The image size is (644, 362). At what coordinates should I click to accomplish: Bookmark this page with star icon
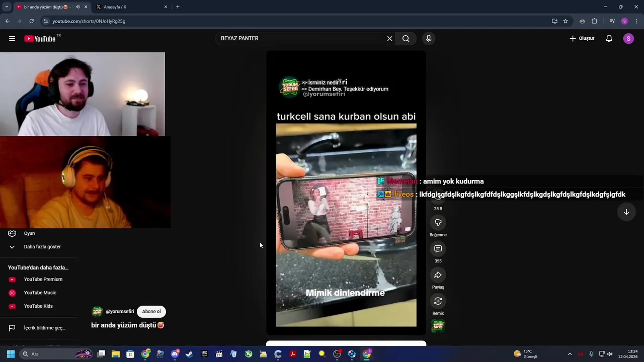(x=566, y=21)
